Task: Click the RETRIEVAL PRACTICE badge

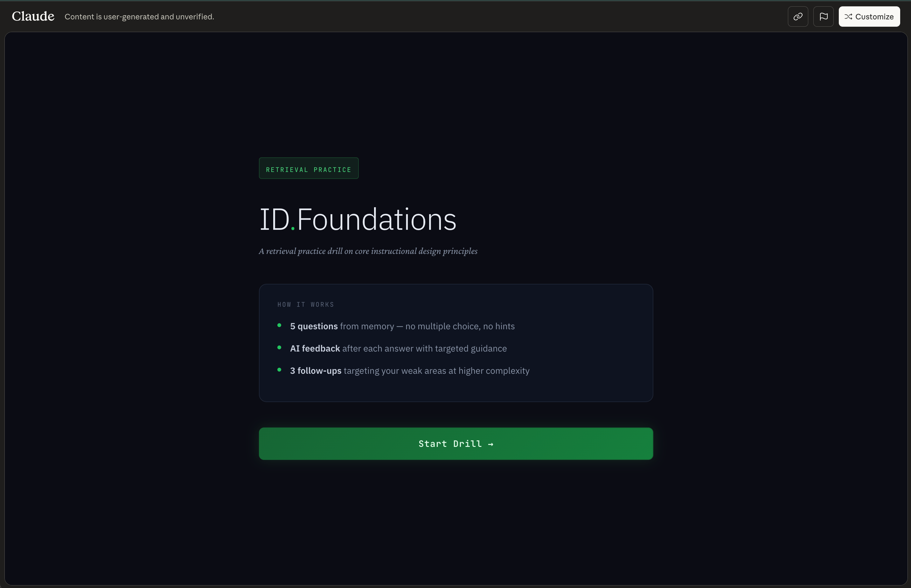Action: (308, 168)
